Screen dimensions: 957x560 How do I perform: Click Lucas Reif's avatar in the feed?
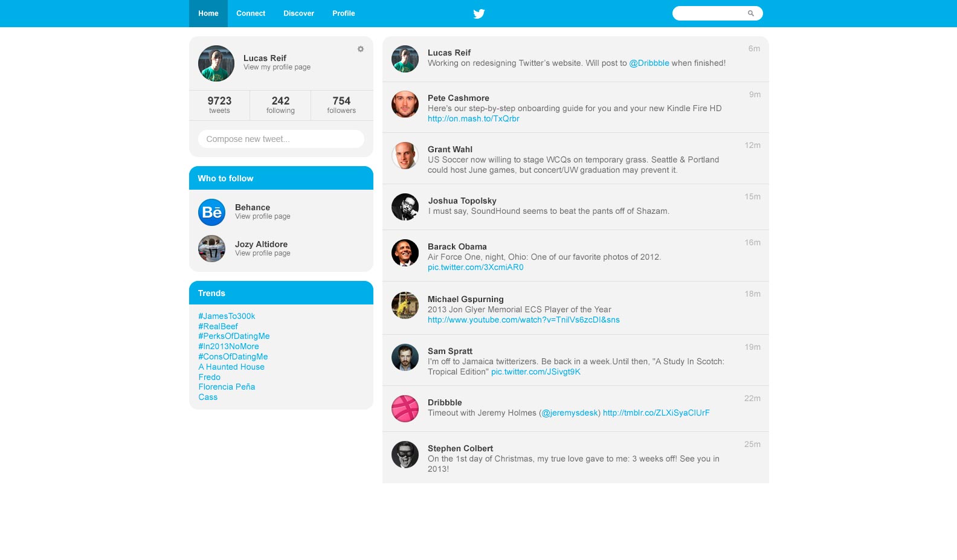coord(405,59)
